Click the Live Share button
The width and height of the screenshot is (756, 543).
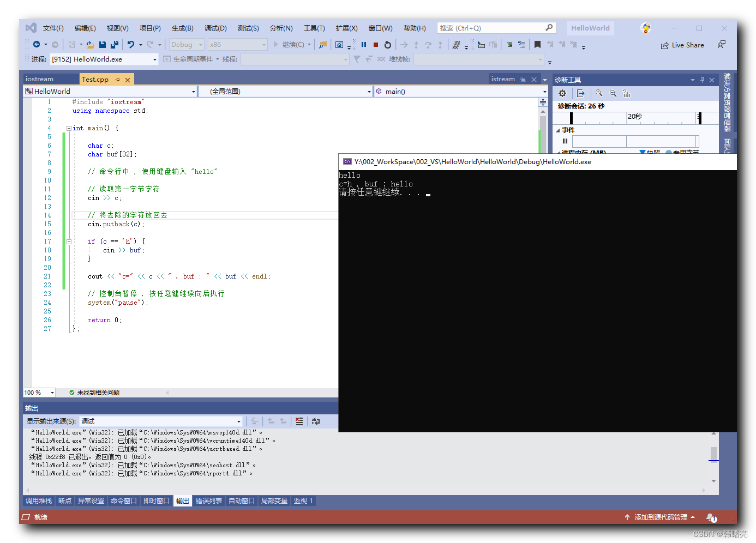pos(682,45)
